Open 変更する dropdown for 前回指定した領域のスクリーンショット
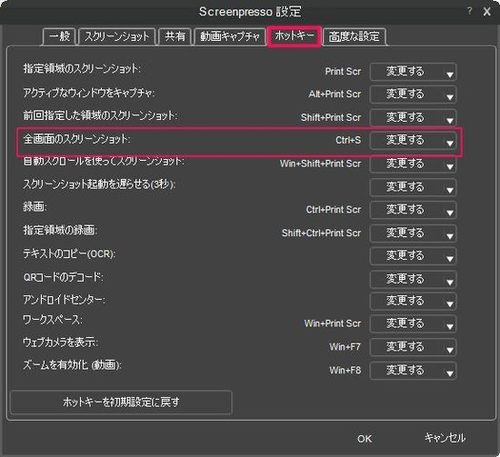The width and height of the screenshot is (500, 457). coord(413,117)
